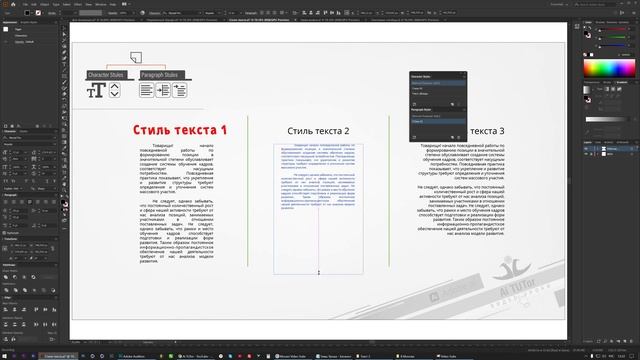Open the font family dropdown in the Control bar
Image resolution: width=640 pixels, height=360 pixels.
tap(200, 13)
